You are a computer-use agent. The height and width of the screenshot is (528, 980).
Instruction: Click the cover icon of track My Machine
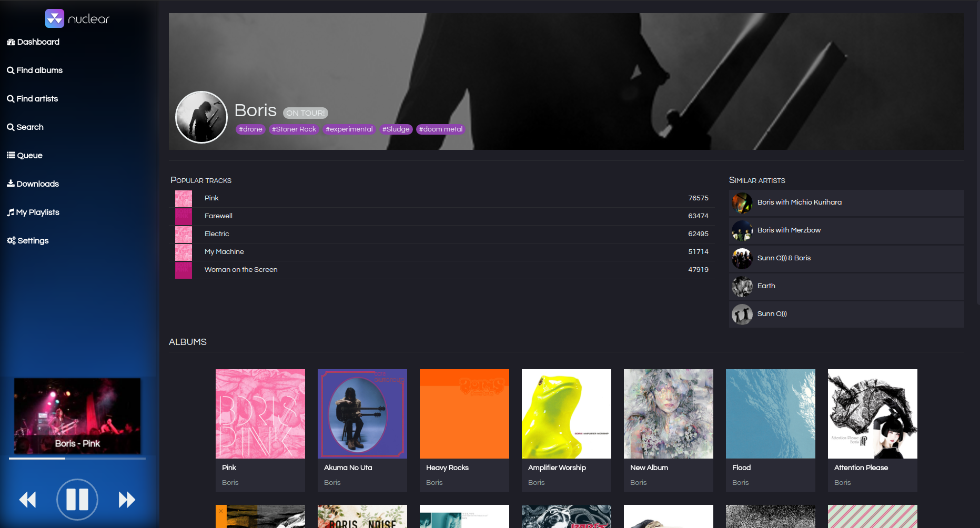point(184,252)
